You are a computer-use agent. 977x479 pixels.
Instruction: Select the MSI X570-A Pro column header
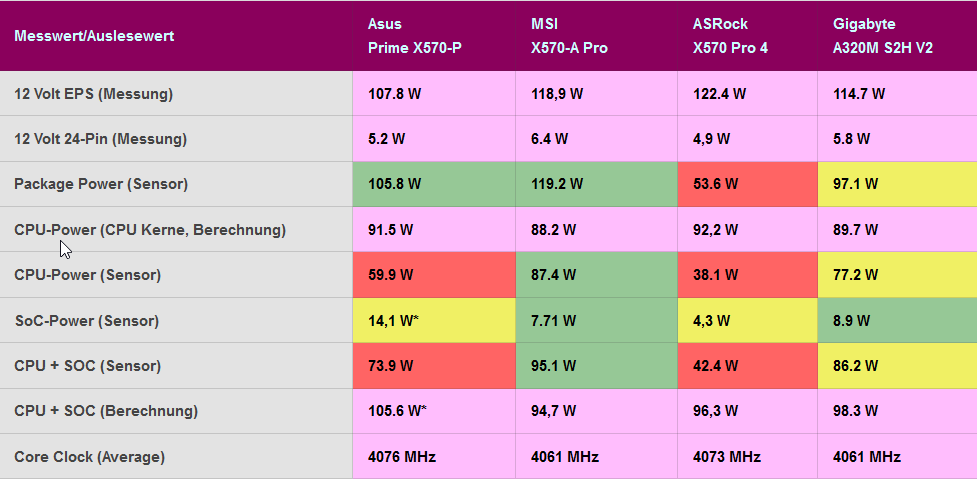click(596, 36)
